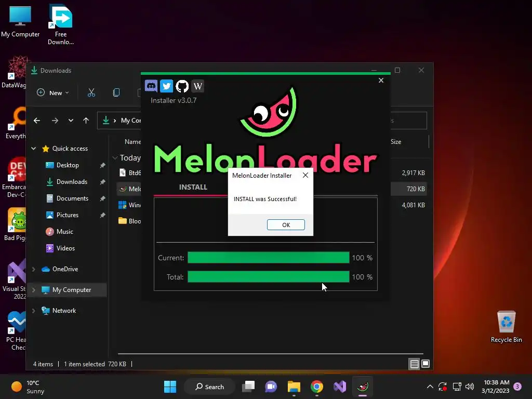
Task: Select Pictures in Quick access
Action: point(68,215)
